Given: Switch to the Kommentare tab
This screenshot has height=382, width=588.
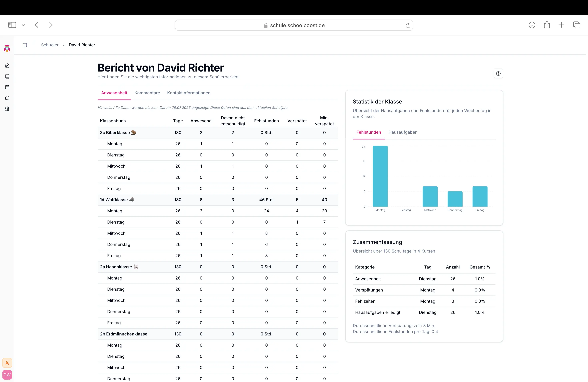Looking at the screenshot, I should pyautogui.click(x=147, y=93).
